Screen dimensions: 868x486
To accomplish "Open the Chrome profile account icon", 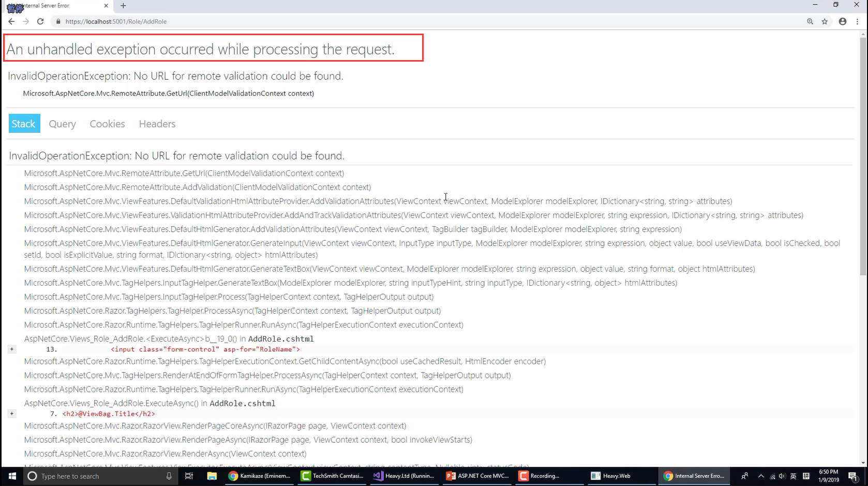I will coord(843,21).
